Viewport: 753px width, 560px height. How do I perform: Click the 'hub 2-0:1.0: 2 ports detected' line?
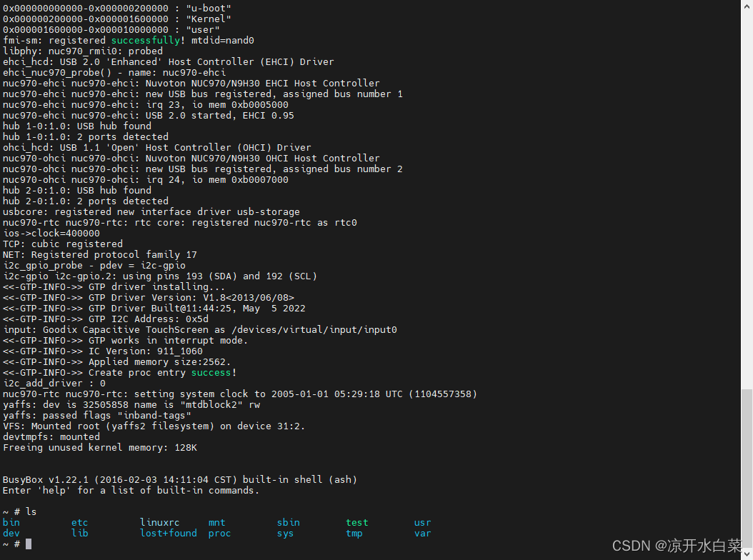click(86, 201)
